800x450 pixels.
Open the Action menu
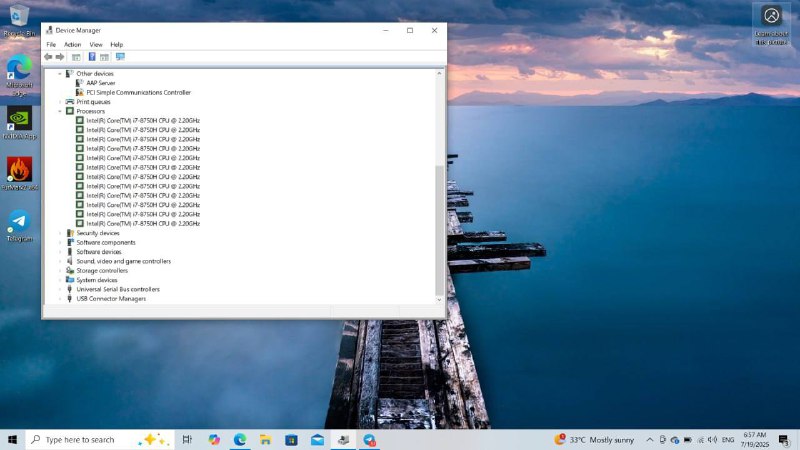(x=72, y=44)
